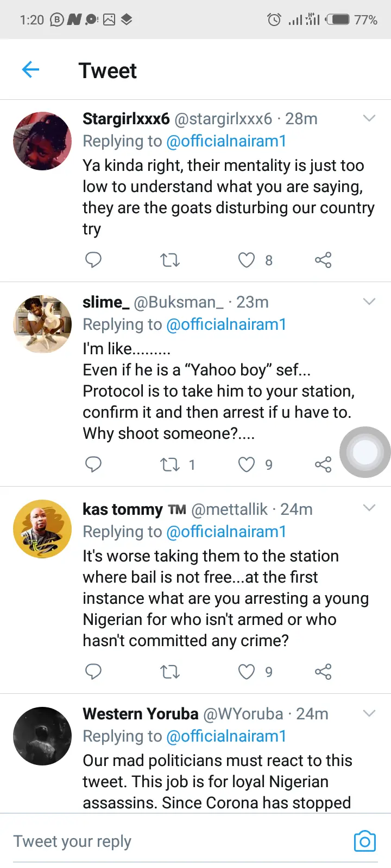391x868 pixels.
Task: Tap the back arrow beside Tweet
Action: (31, 69)
